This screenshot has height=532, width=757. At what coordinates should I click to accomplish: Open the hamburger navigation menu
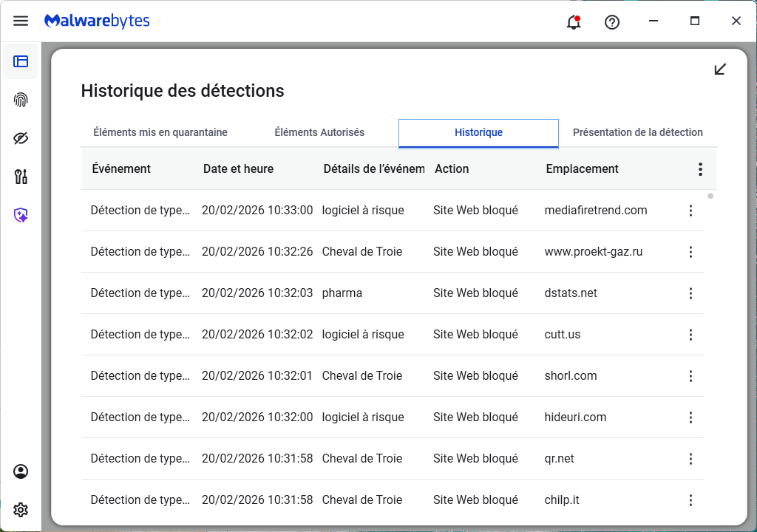pyautogui.click(x=21, y=21)
